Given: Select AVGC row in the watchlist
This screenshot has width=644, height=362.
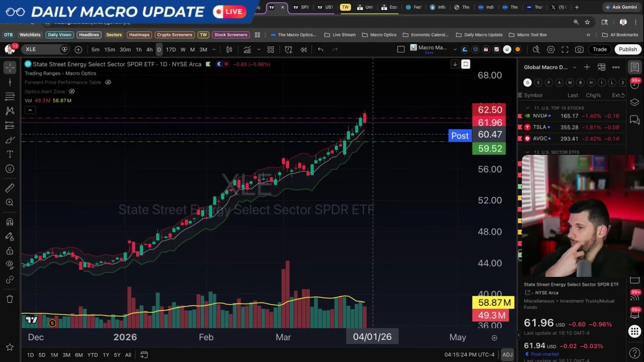Looking at the screenshot, I should [x=572, y=139].
